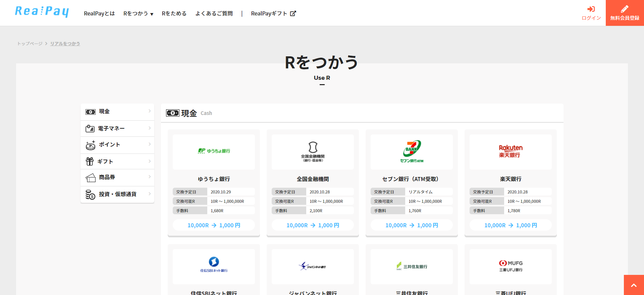This screenshot has height=295, width=644.
Task: Click the MUFG 三菱UFJ銀行 logo image
Action: pos(511,267)
